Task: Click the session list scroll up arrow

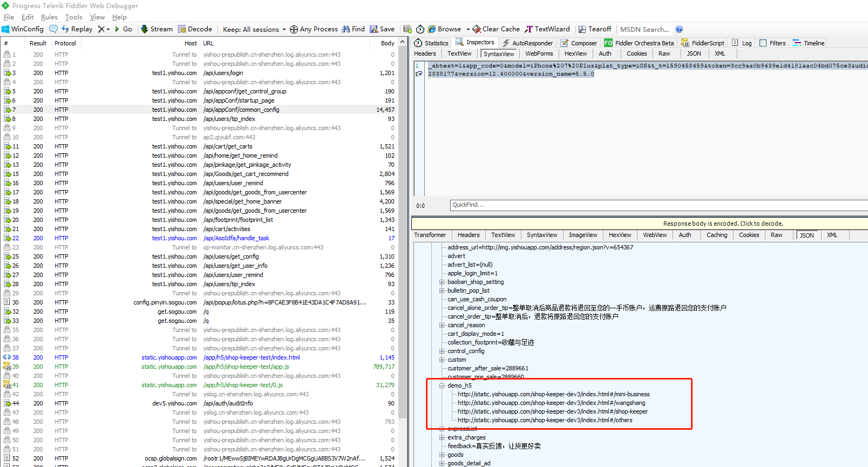Action: pyautogui.click(x=402, y=42)
